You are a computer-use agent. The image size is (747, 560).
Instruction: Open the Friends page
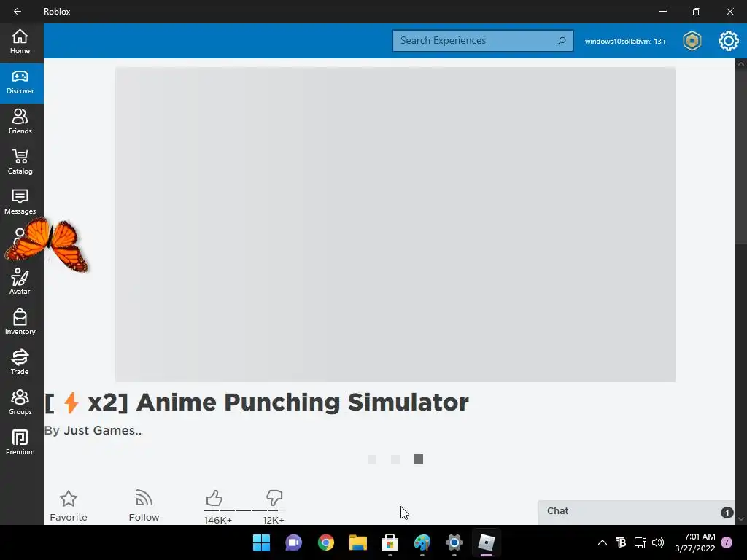pyautogui.click(x=20, y=122)
